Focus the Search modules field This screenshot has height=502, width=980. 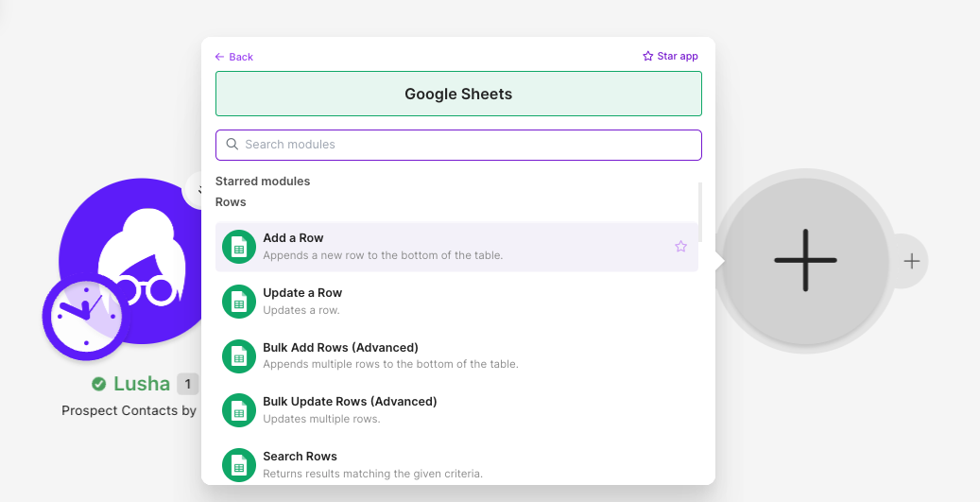click(458, 145)
